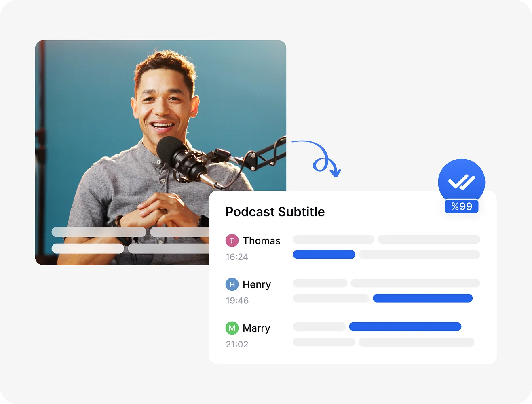Click Marry's green M avatar
532x404 pixels.
point(232,328)
